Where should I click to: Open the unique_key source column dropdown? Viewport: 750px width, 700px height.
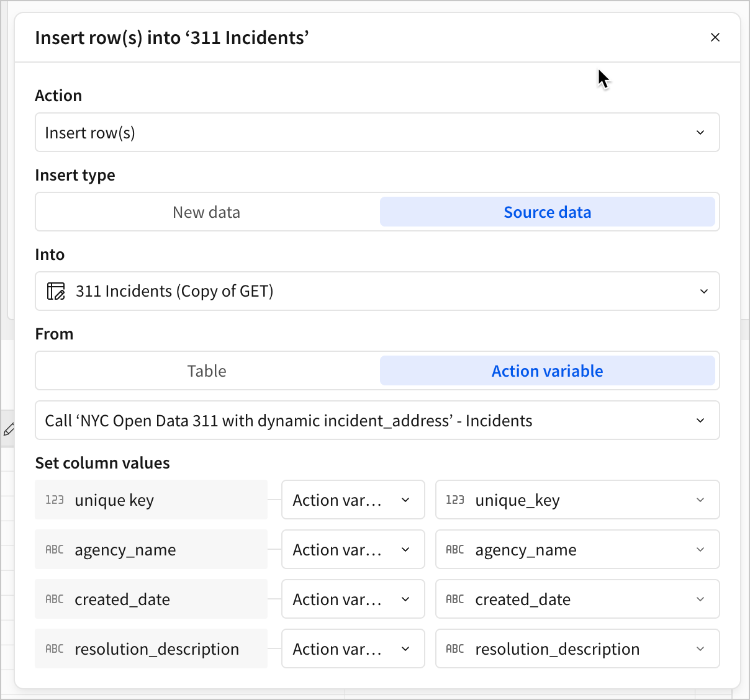pos(577,500)
